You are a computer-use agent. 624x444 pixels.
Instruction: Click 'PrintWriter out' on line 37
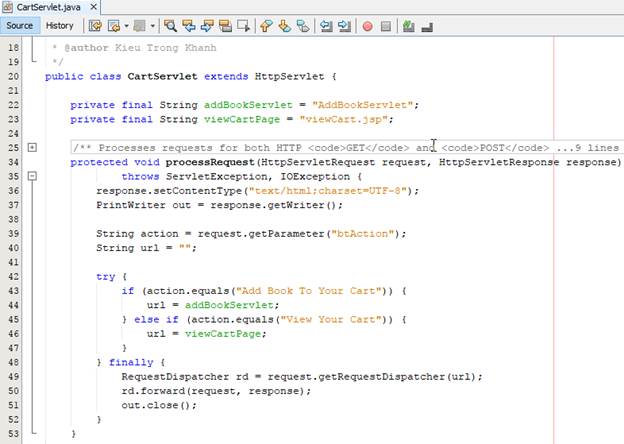click(x=143, y=205)
